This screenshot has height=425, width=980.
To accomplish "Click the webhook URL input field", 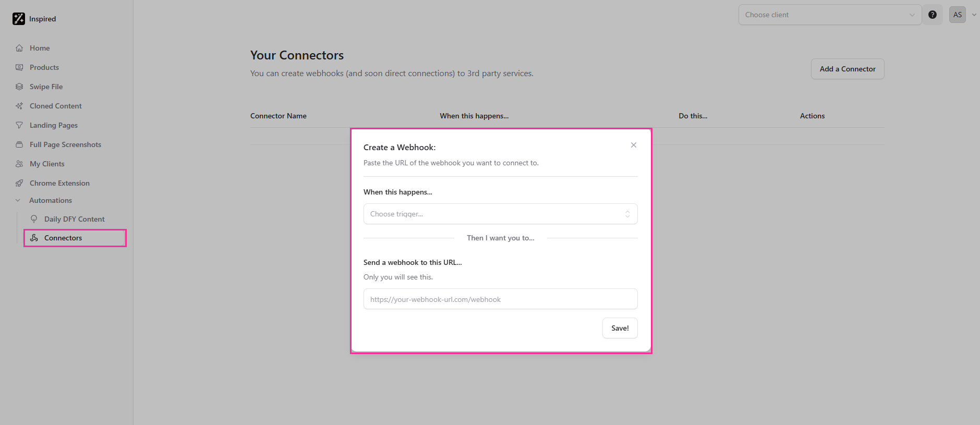I will (x=501, y=299).
